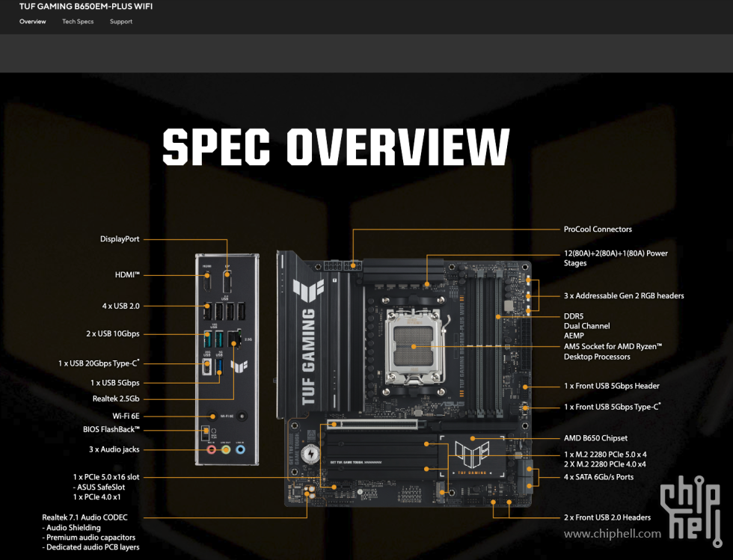Click the TUF logo on the chipset heatsink

point(472,454)
